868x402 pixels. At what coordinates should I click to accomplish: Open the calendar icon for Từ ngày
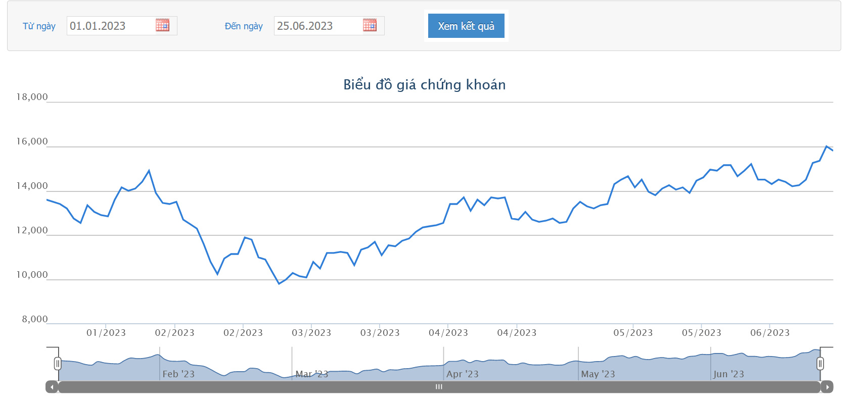pos(162,25)
